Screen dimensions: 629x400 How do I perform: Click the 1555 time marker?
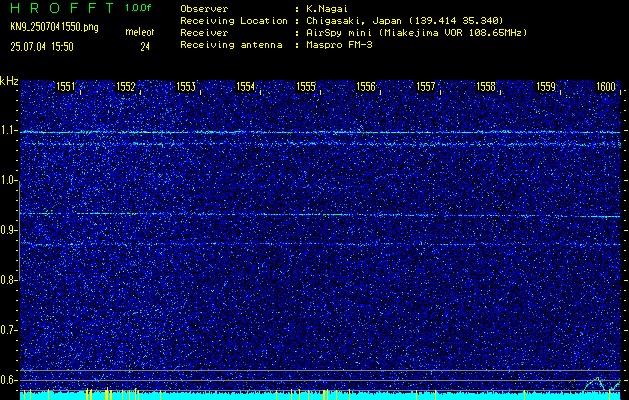coord(306,87)
